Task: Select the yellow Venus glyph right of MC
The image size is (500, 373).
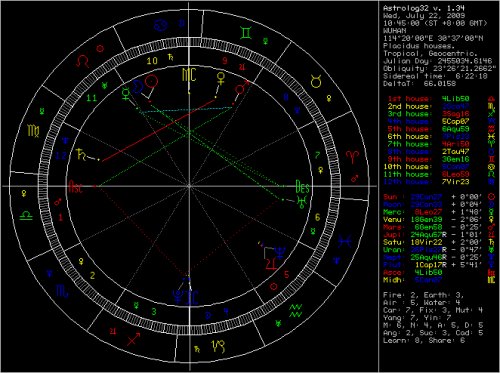Action: [x=221, y=79]
